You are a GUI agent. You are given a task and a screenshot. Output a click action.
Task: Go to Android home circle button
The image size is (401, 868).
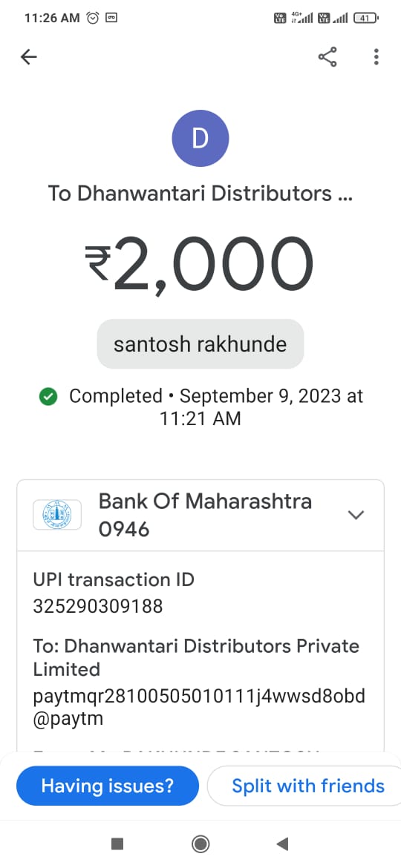tap(200, 844)
